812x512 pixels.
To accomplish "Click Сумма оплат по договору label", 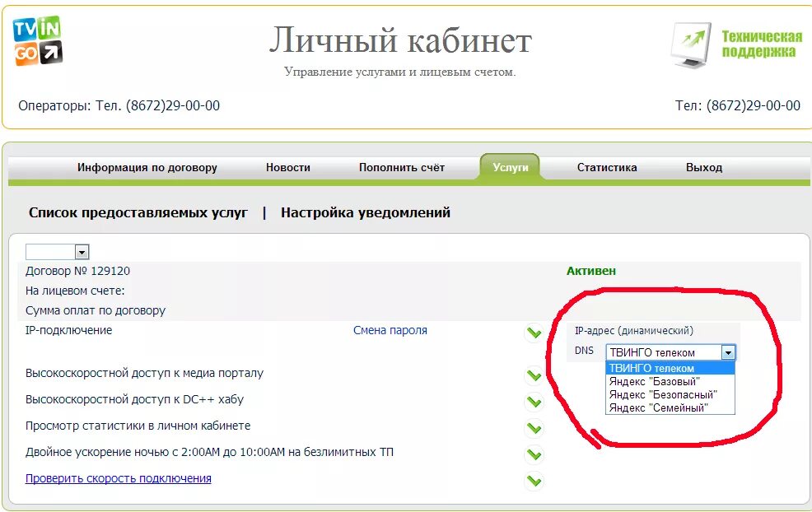I will click(96, 310).
